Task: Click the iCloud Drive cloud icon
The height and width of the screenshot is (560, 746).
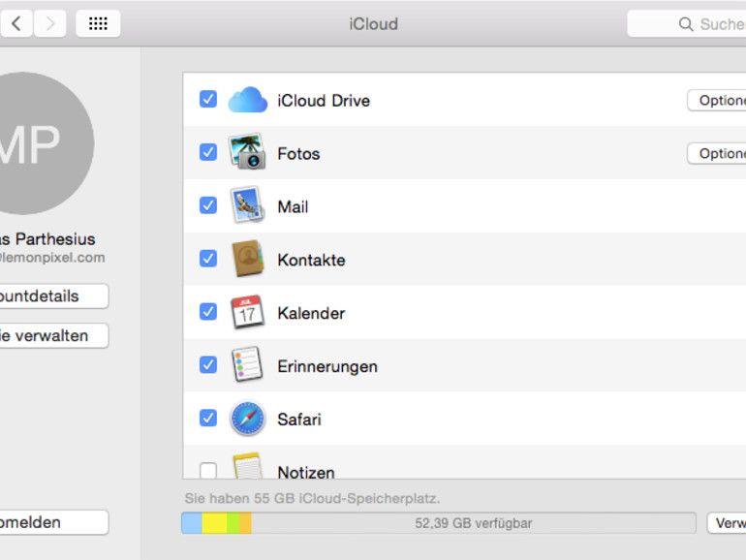Action: pos(247,100)
